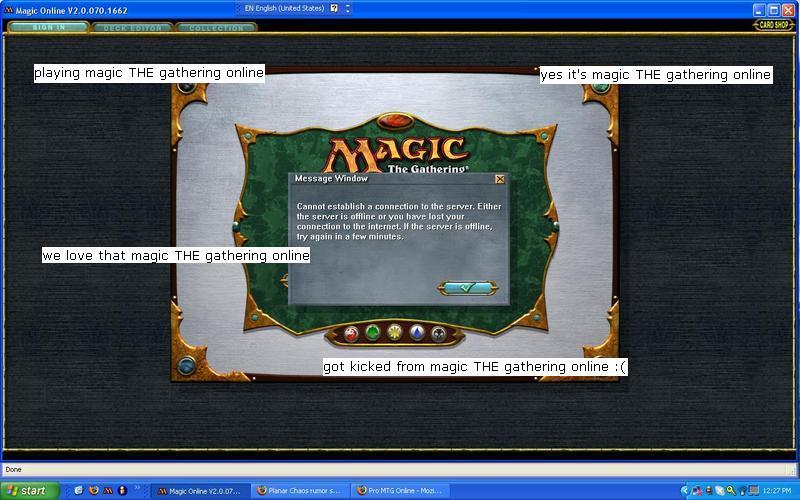This screenshot has width=800, height=500.
Task: Close the Message Window with its X
Action: pyautogui.click(x=499, y=179)
